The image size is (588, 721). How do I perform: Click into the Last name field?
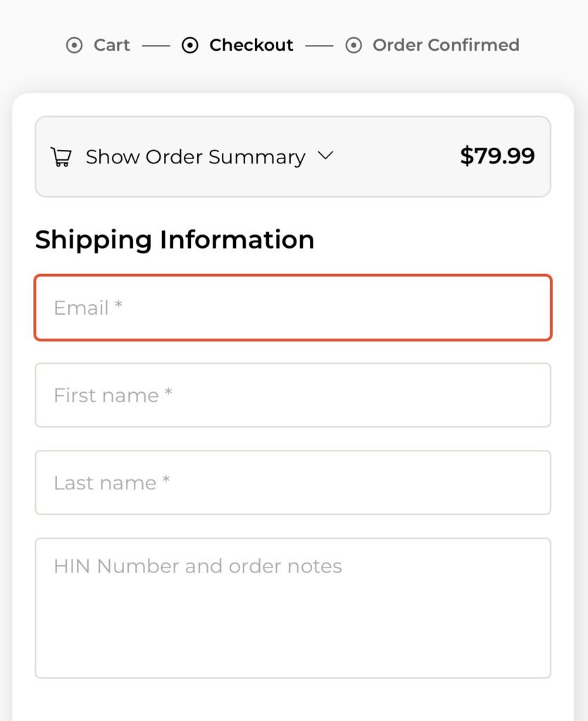pos(293,482)
